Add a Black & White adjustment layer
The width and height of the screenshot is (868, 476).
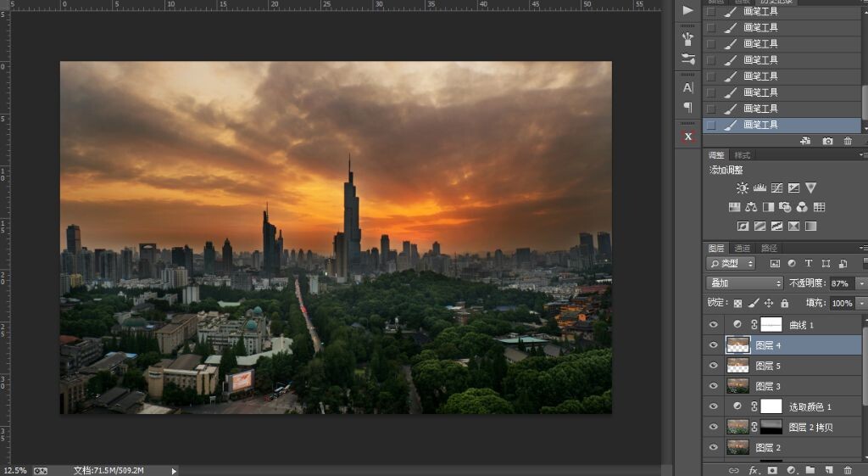click(768, 207)
